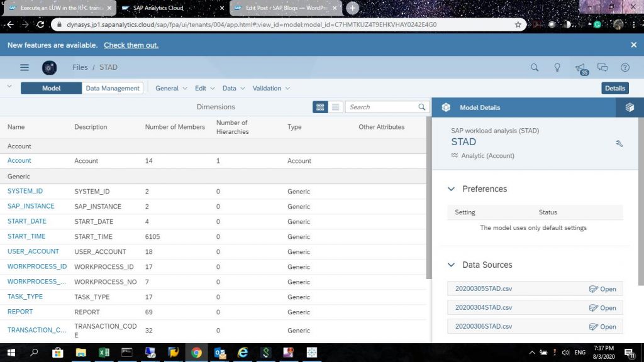Viewport: 644px width, 362px height.
Task: Switch dimensions to grid view
Action: click(x=320, y=107)
